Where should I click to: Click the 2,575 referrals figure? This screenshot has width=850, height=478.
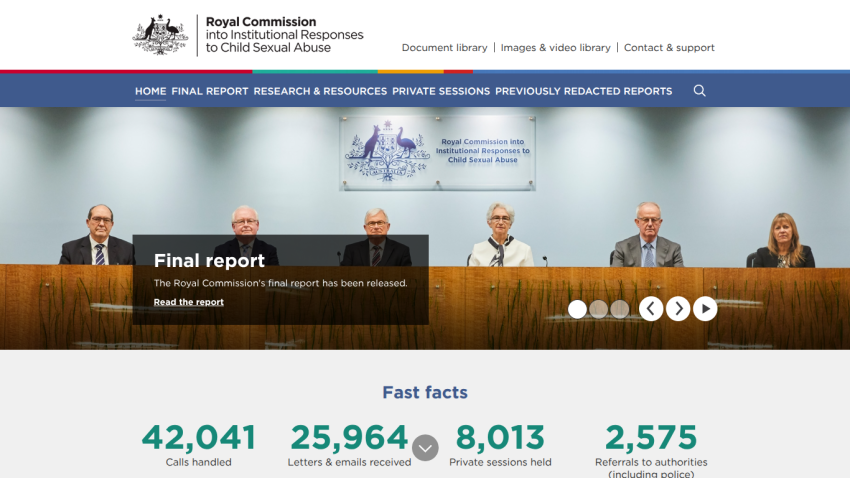(651, 437)
